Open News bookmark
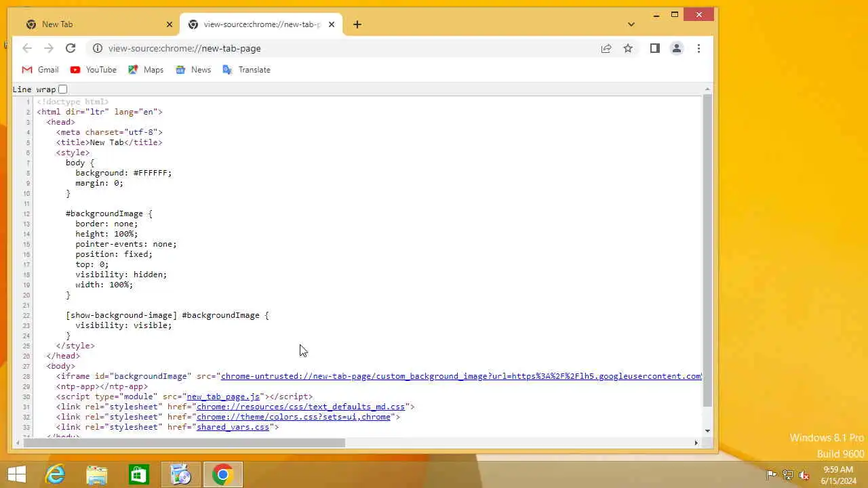The height and width of the screenshot is (488, 868). tap(193, 70)
